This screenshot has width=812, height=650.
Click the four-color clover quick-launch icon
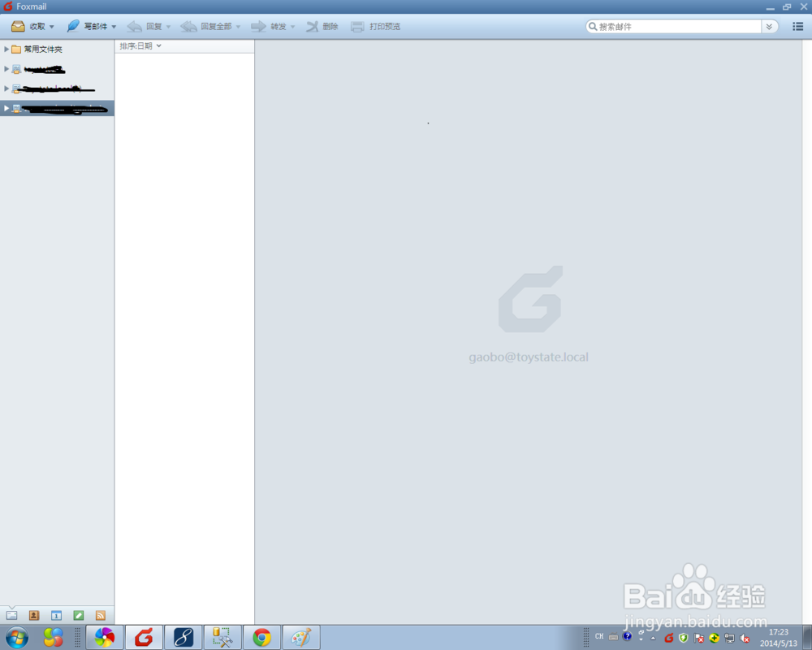click(54, 638)
